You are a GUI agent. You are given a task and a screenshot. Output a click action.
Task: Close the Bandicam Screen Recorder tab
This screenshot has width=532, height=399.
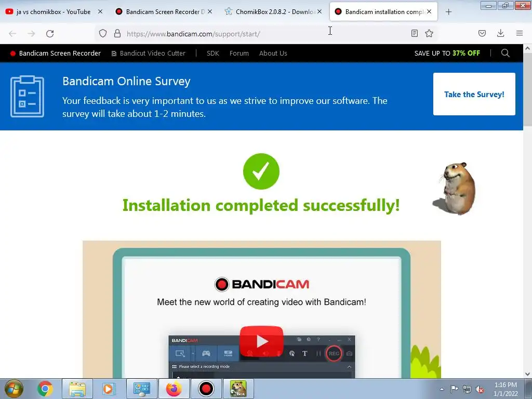210,11
